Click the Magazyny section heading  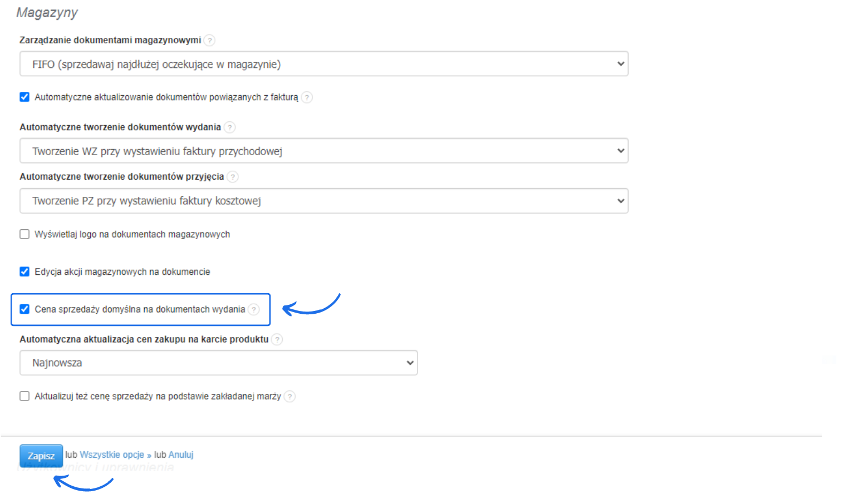click(x=47, y=13)
